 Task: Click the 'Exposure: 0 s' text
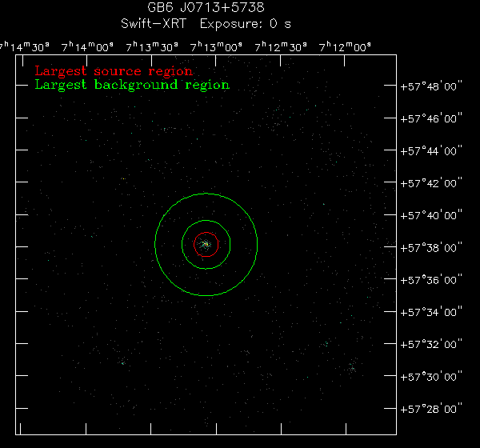point(246,24)
